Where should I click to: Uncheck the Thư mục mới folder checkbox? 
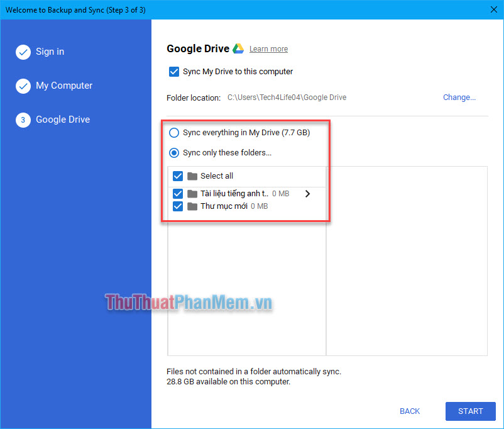click(x=178, y=206)
